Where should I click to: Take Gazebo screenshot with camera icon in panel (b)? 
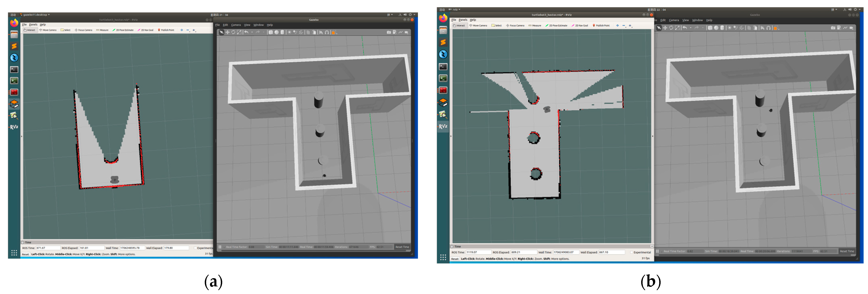pyautogui.click(x=833, y=28)
